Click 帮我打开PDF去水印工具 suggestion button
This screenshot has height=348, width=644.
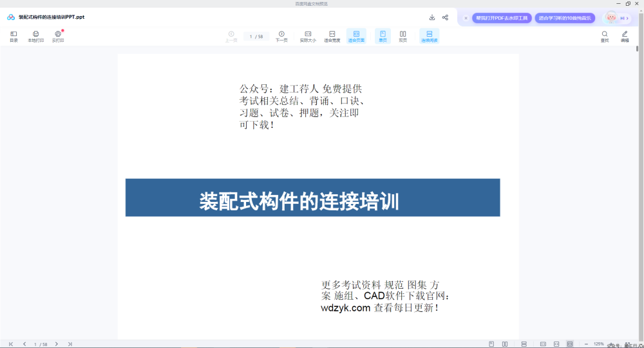tap(502, 18)
